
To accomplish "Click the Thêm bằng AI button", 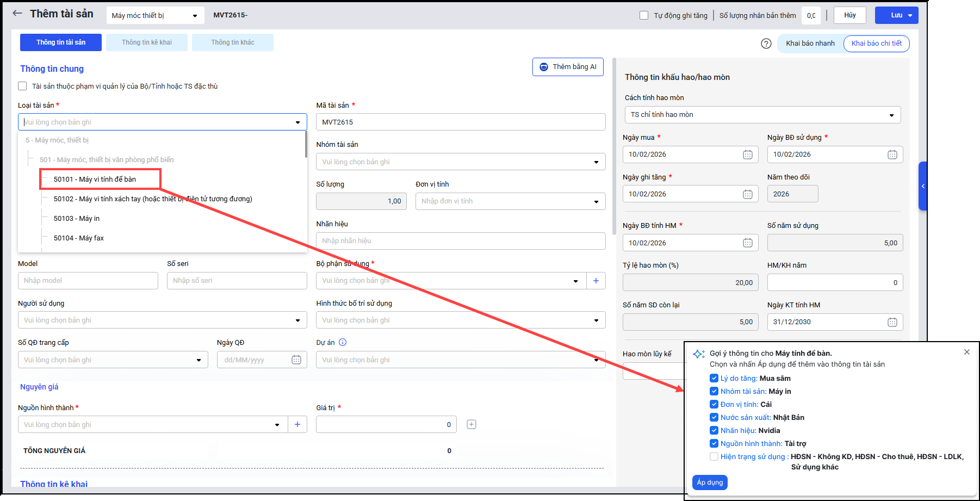I will [x=568, y=67].
